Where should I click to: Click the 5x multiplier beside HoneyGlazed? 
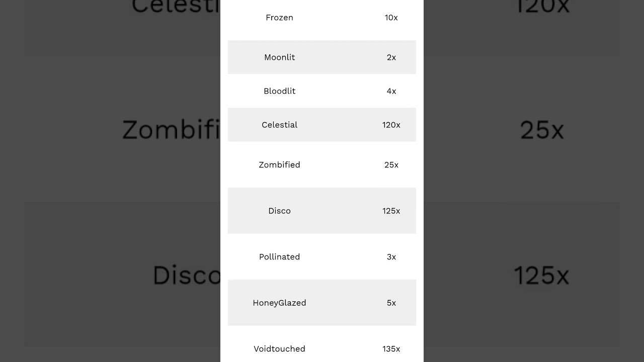[391, 303]
